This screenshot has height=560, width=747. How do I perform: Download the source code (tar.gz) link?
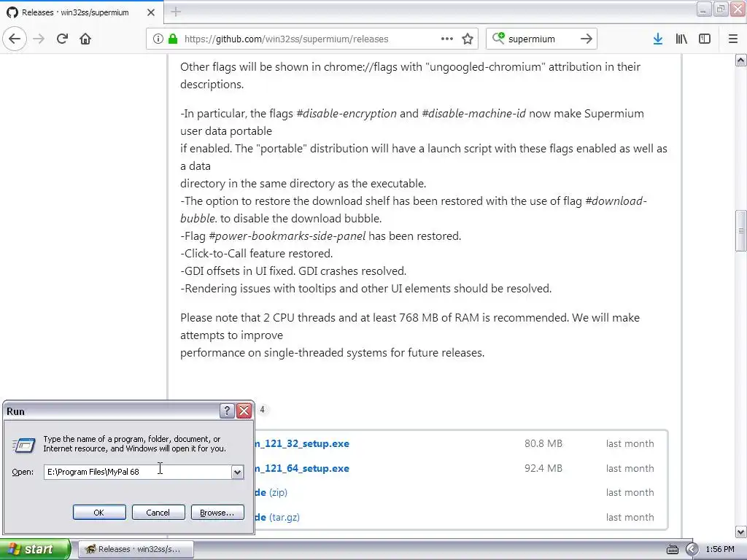point(277,517)
